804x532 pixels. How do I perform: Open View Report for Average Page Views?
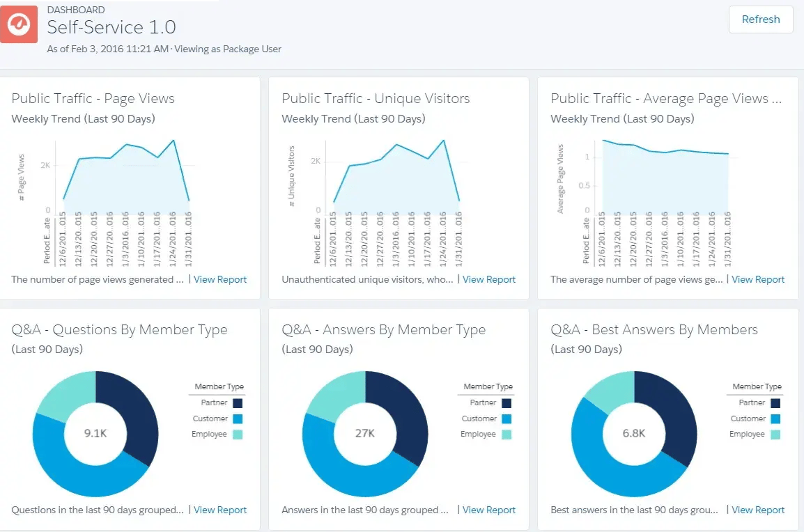[x=758, y=279]
